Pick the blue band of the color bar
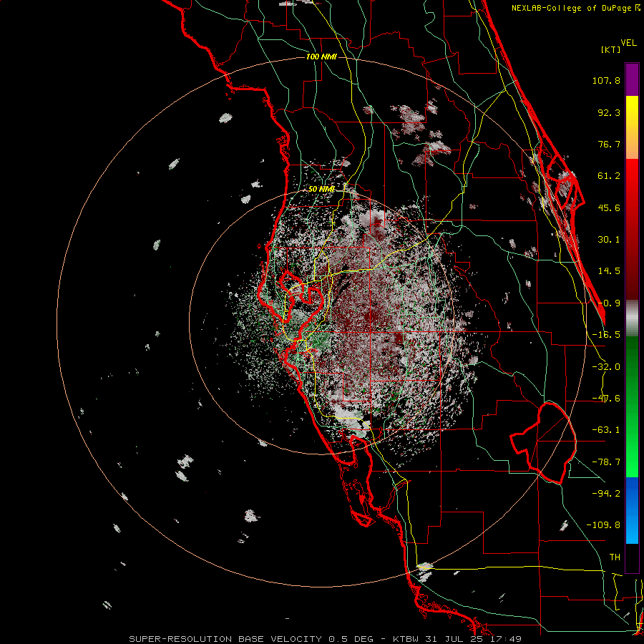Screen dimensions: 644x644 click(x=632, y=510)
